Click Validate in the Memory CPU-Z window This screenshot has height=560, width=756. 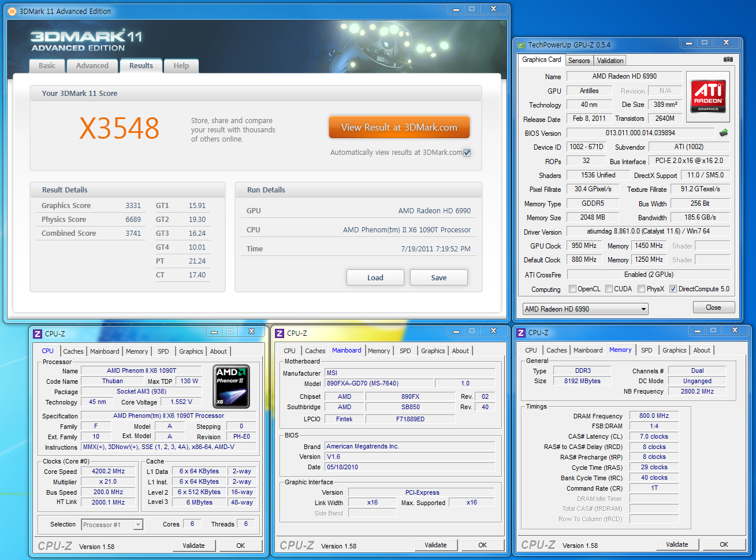click(x=677, y=544)
